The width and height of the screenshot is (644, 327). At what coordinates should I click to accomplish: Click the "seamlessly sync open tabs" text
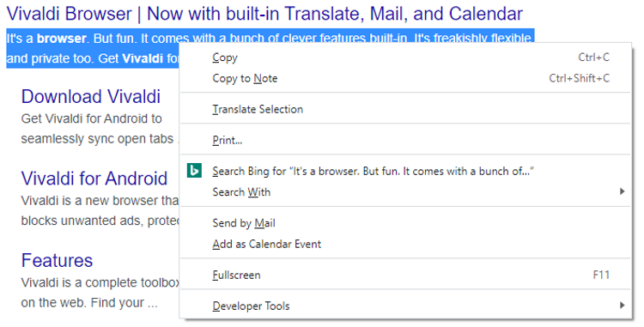coord(97,139)
